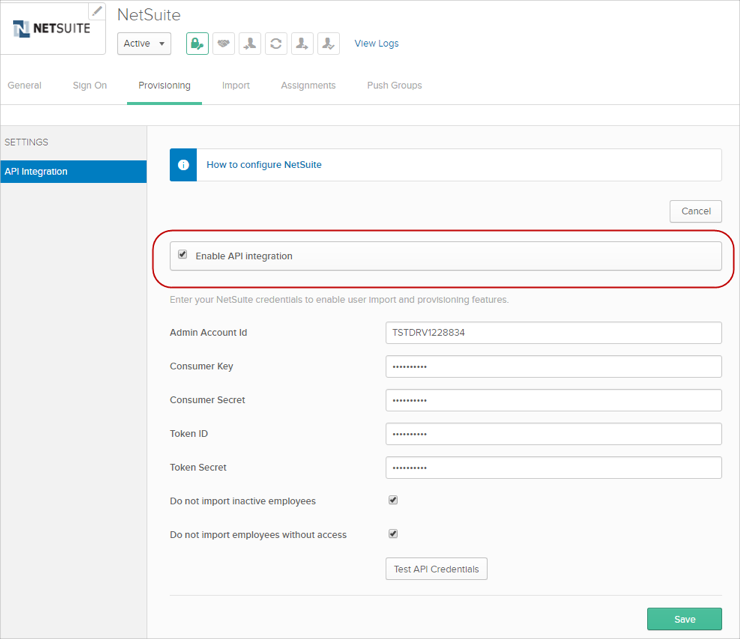Click the user checkmark icon
Viewport: 740px width, 639px height.
coord(328,44)
